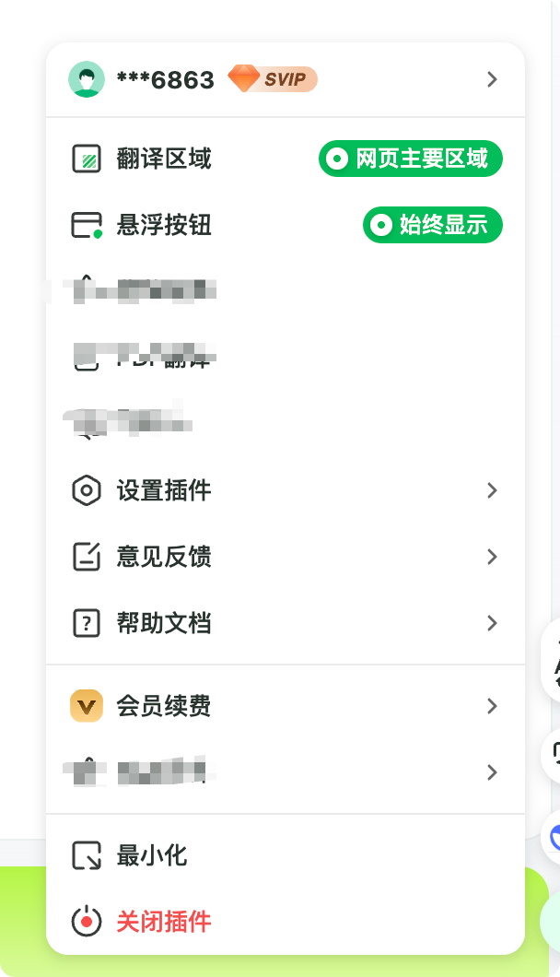Viewport: 560px width, 977px height.
Task: Click the 翻译区域 translation area icon
Action: click(87, 159)
